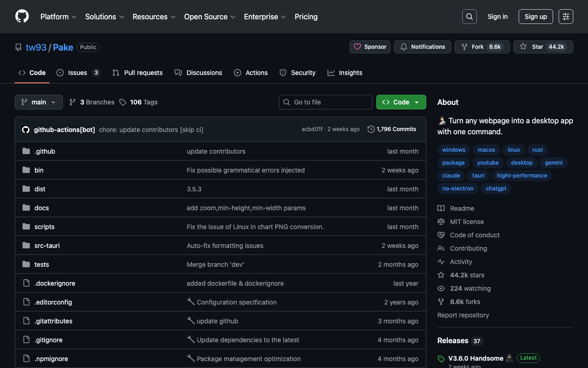The image size is (588, 368).
Task: Click the branches icon beside 3 Branches
Action: tap(73, 102)
